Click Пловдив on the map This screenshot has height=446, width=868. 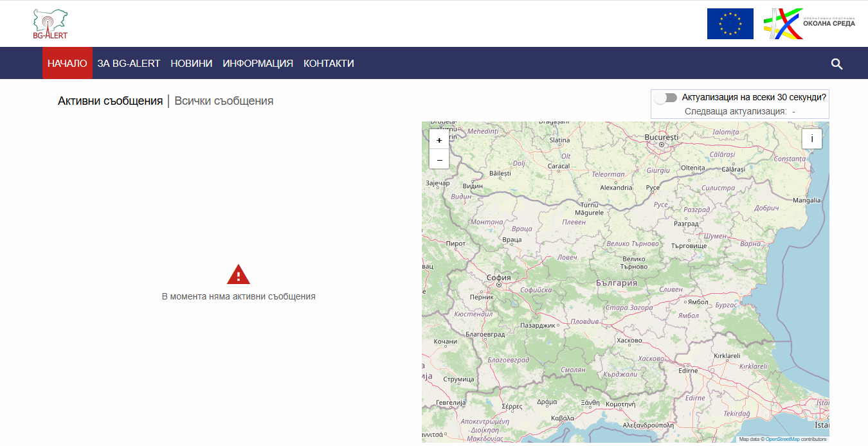click(x=584, y=321)
